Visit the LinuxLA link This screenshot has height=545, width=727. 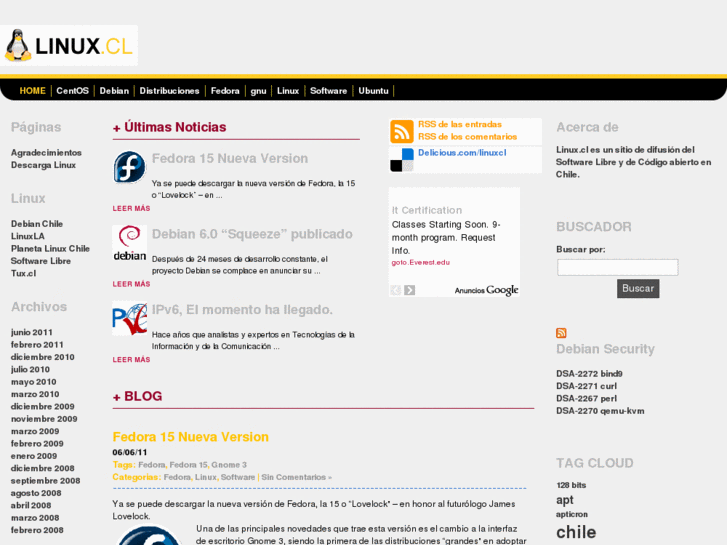point(28,236)
